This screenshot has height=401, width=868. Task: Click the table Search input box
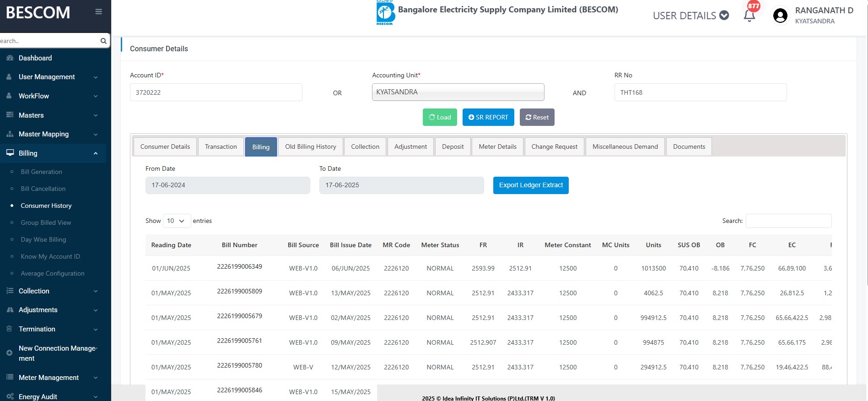click(789, 221)
